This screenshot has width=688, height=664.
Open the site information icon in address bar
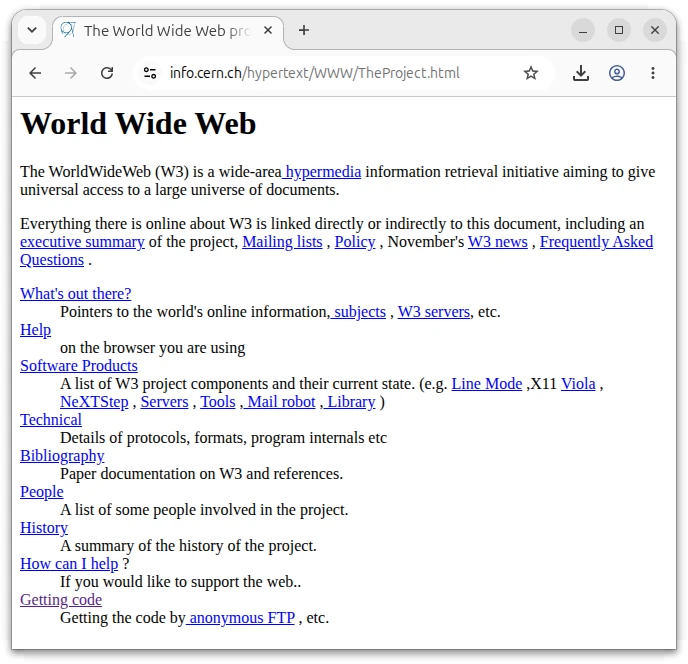click(x=150, y=73)
